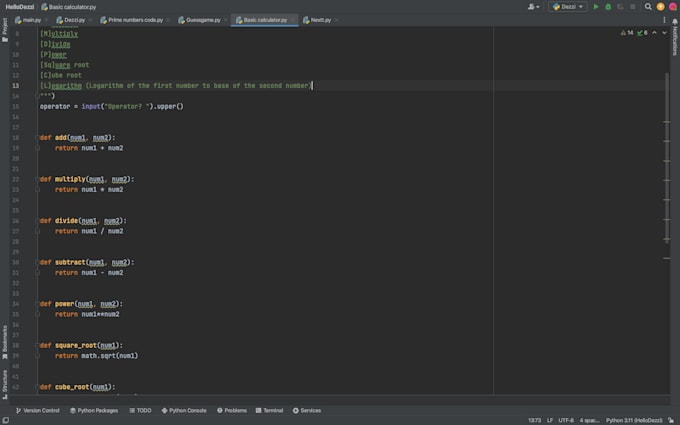Place cursor on operator = input line
Screen dimensions: 680x425
[x=111, y=106]
